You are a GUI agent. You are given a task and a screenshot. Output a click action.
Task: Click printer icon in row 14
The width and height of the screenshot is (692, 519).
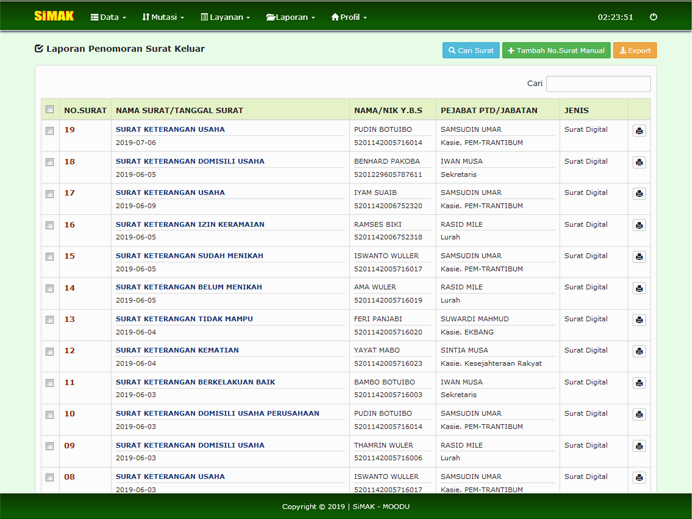coord(639,288)
